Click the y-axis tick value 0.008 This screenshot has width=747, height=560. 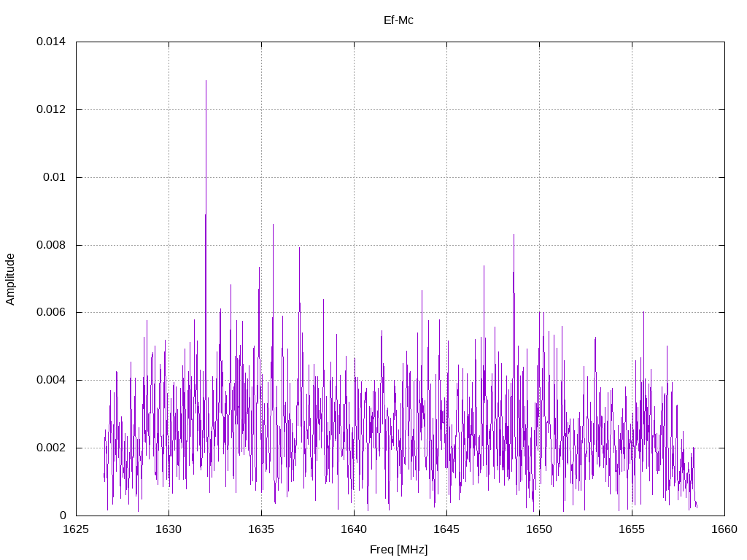click(x=51, y=245)
